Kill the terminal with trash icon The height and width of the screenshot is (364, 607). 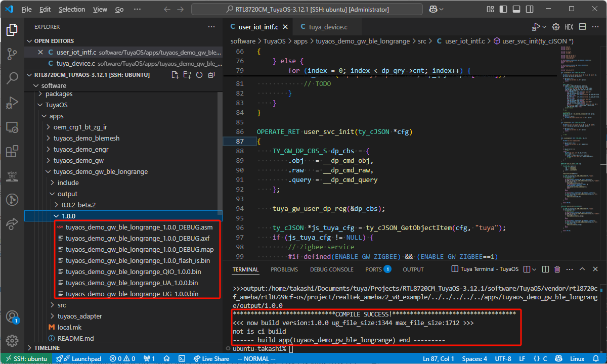pos(557,269)
